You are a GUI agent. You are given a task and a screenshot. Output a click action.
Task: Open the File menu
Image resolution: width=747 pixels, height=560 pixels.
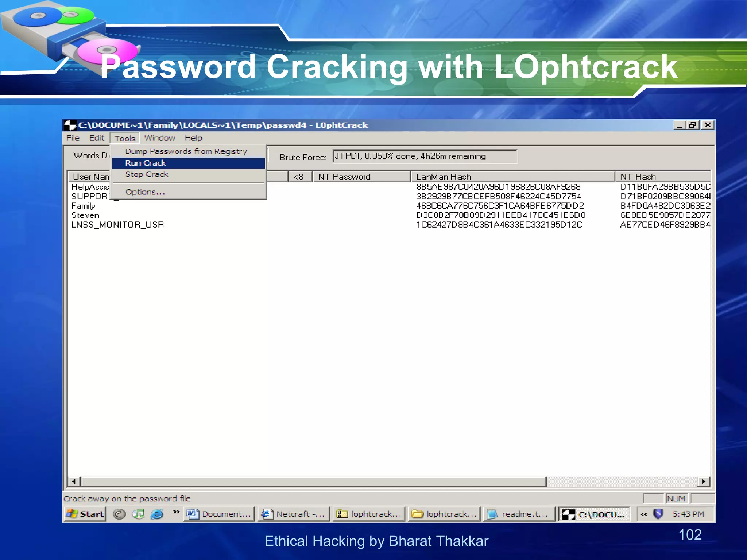tap(73, 138)
